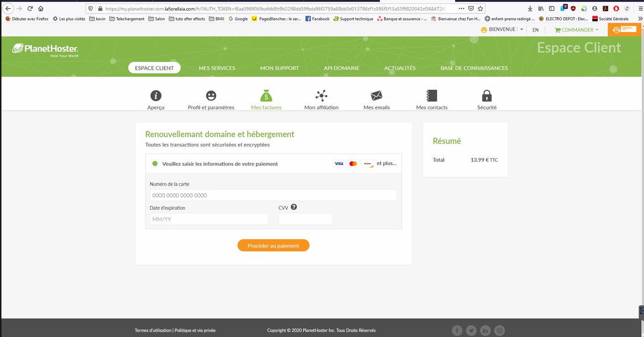Expand the COMMANDER cart dropdown
Screen dimensions: 644x337
point(576,30)
